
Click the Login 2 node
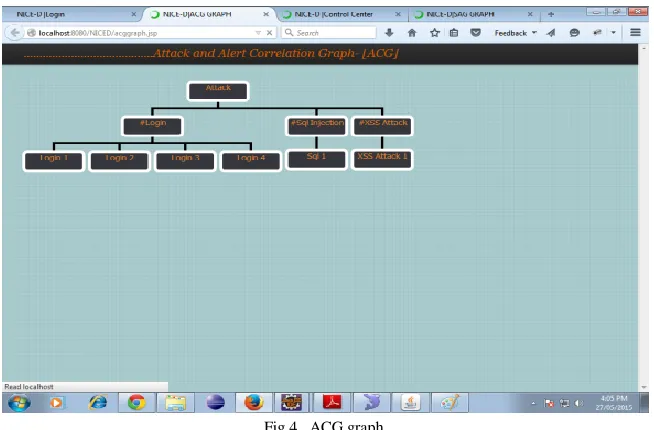119,161
